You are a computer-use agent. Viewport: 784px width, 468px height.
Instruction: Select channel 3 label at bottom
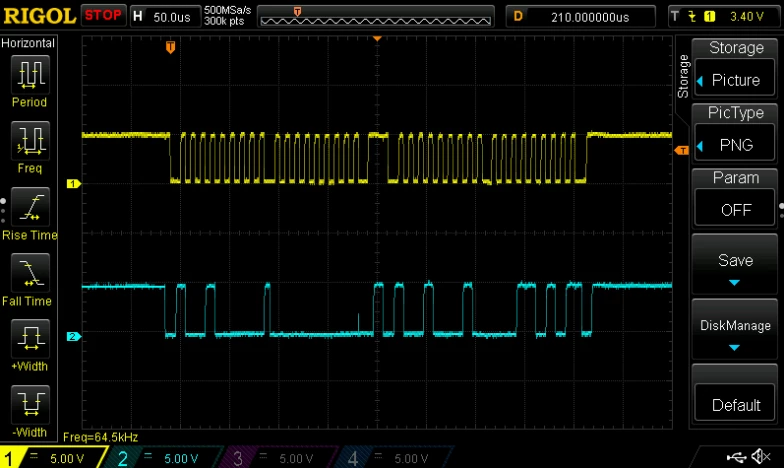(x=238, y=458)
